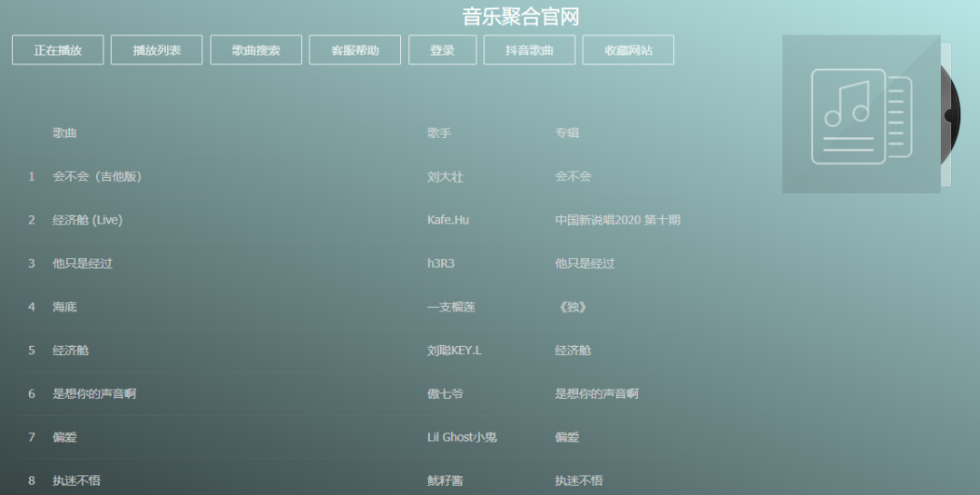Click album 执迷不悟 in row 8

coord(579,480)
